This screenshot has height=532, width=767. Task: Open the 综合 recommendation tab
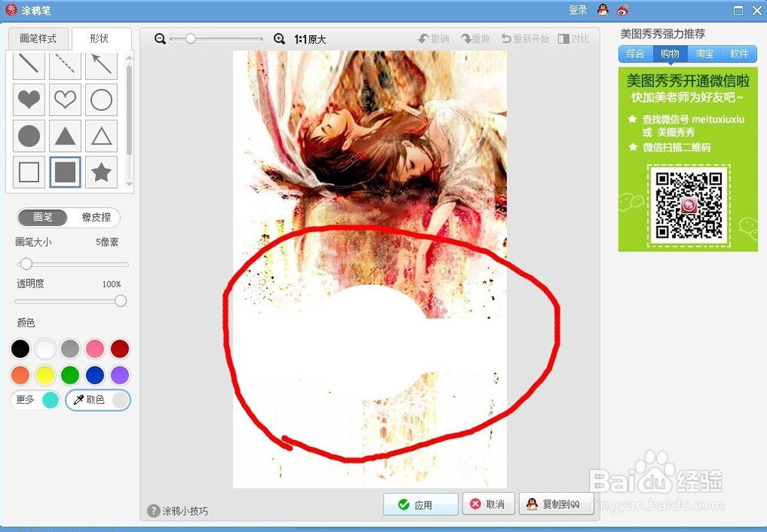click(x=635, y=54)
